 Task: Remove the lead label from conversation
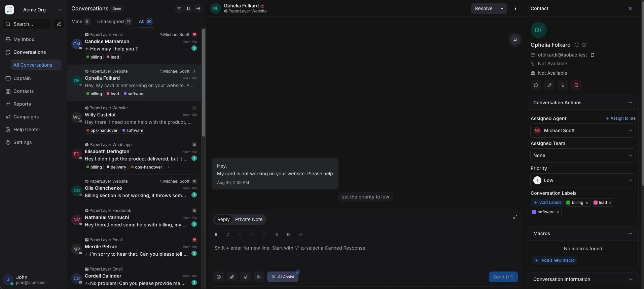click(610, 203)
